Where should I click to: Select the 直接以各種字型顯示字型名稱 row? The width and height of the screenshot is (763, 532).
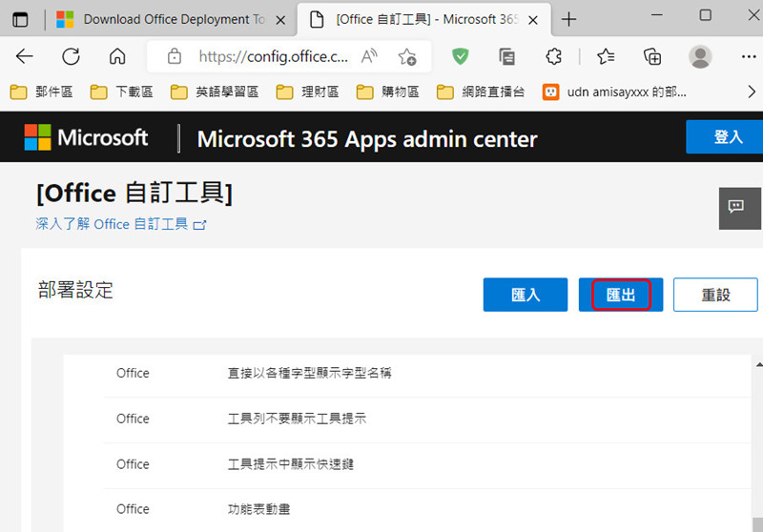point(427,374)
